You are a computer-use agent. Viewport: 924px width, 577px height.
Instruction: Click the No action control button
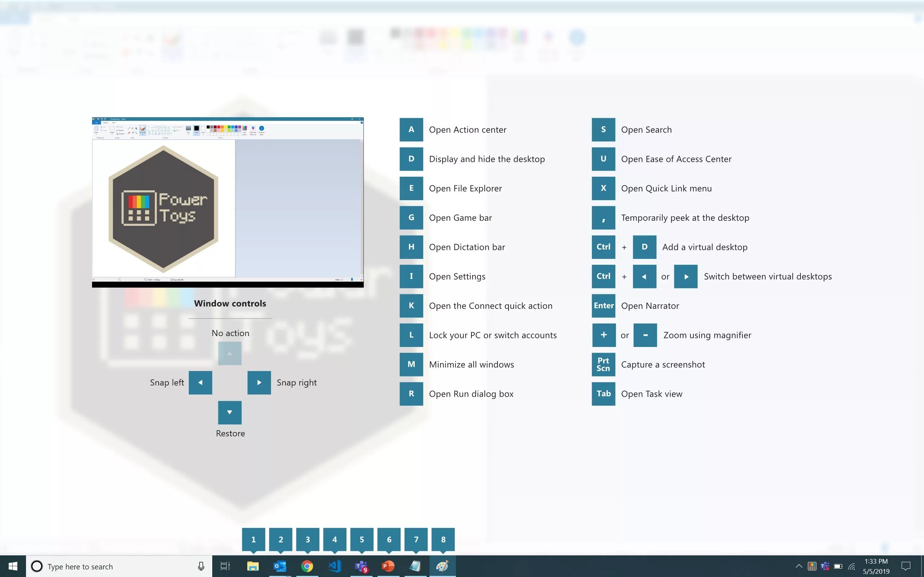[x=230, y=352]
